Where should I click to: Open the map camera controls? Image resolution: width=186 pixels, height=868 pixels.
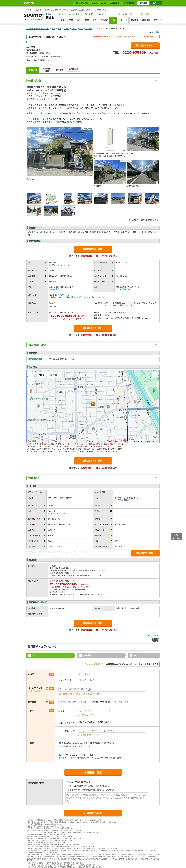point(155,436)
